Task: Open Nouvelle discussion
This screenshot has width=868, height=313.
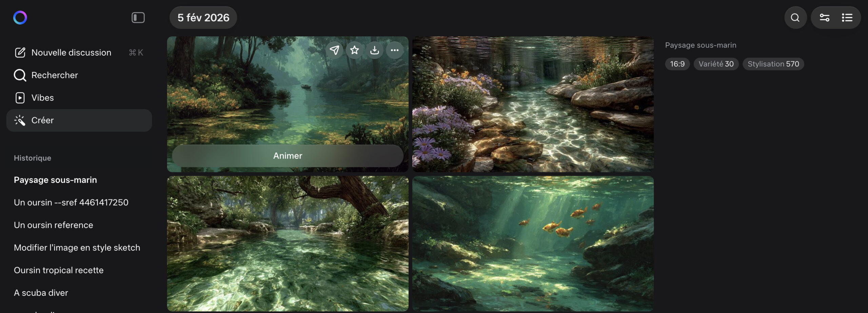Action: [79, 53]
